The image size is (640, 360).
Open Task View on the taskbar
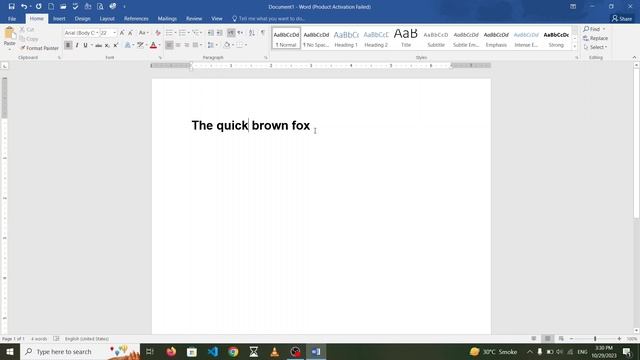click(150, 351)
